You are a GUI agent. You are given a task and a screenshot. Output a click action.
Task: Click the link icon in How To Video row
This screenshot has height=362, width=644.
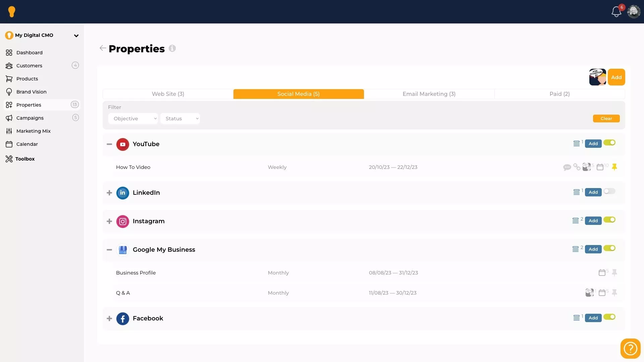tap(577, 167)
